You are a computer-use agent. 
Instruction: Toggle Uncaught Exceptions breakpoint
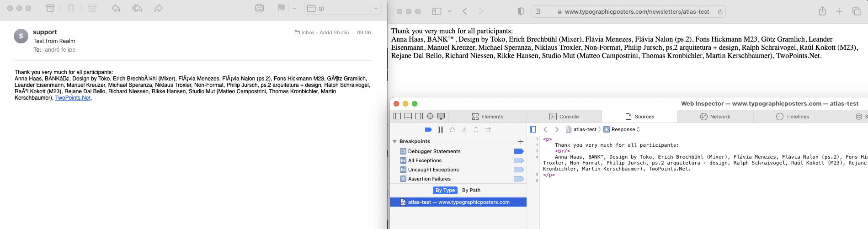click(518, 170)
